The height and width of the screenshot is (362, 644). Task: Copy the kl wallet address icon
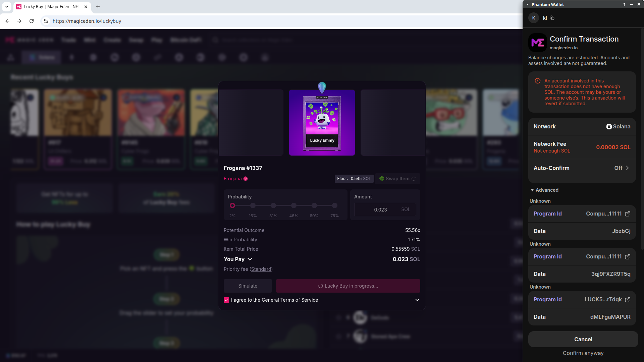[x=552, y=18]
